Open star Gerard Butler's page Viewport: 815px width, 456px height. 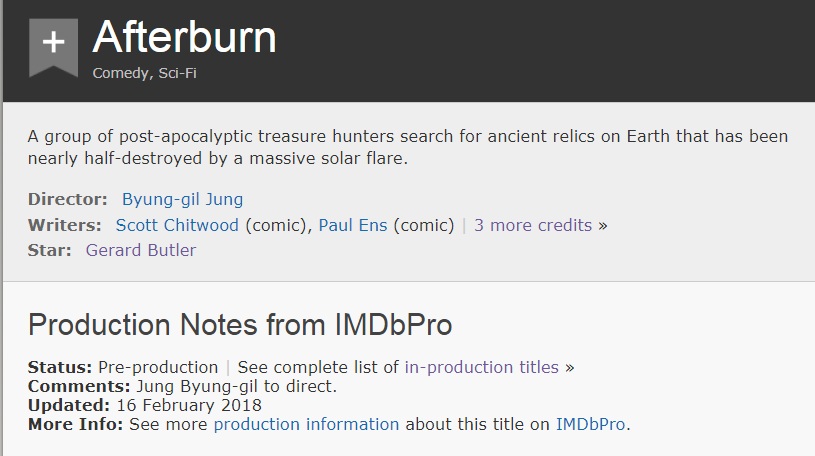click(x=141, y=250)
